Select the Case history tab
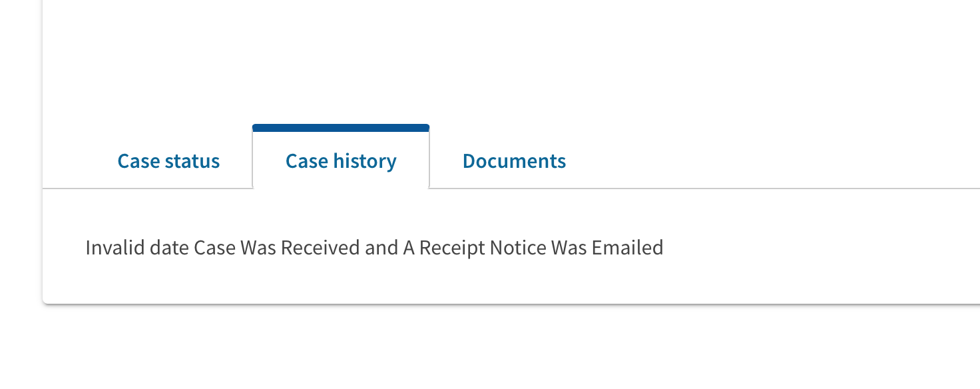The height and width of the screenshot is (389, 980). (x=341, y=161)
